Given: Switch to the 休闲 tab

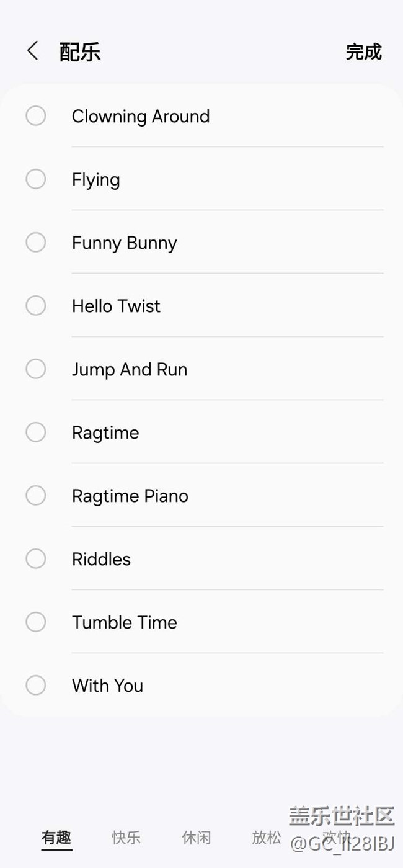Looking at the screenshot, I should [197, 838].
